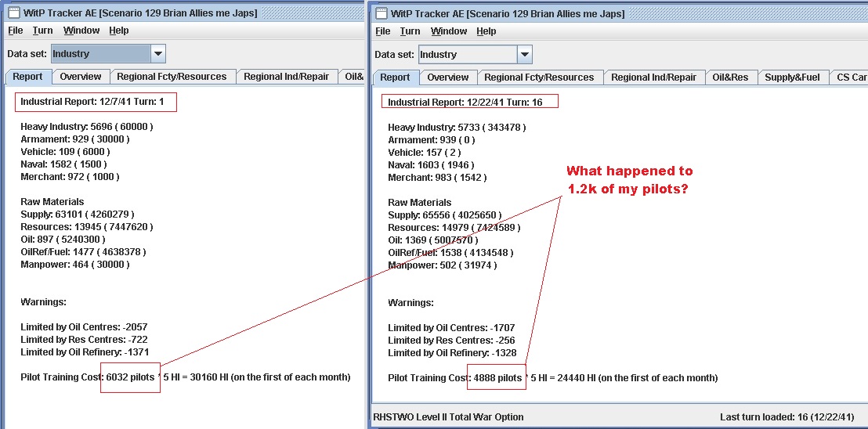Open Oil&Res tab in right window
868x429 pixels.
pyautogui.click(x=730, y=77)
